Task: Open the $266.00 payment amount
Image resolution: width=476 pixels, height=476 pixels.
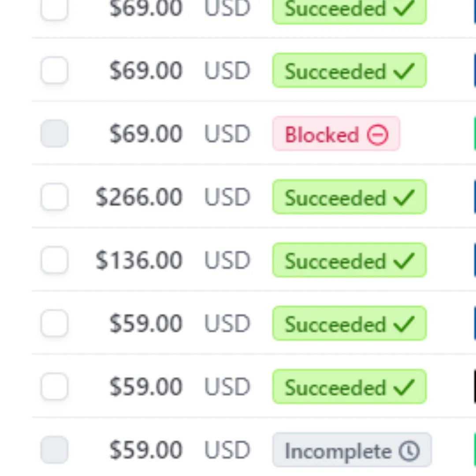Action: tap(139, 197)
